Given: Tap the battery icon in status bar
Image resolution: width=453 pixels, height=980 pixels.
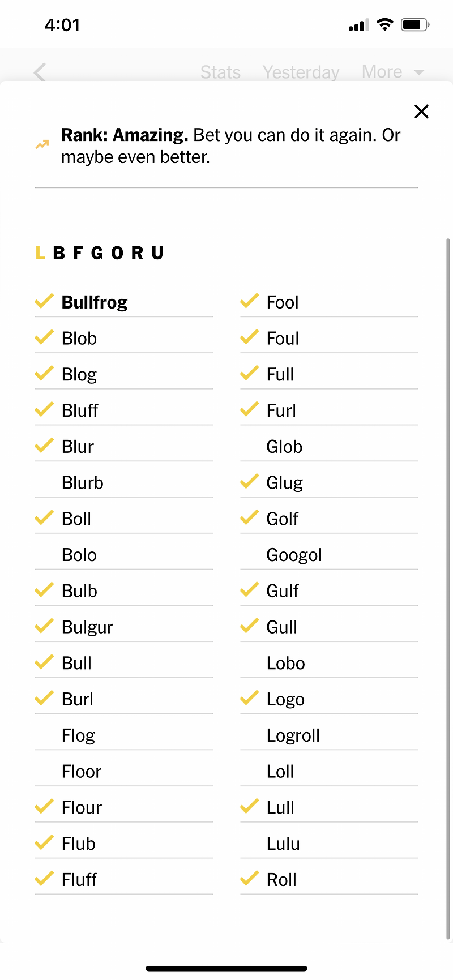Looking at the screenshot, I should click(x=414, y=25).
